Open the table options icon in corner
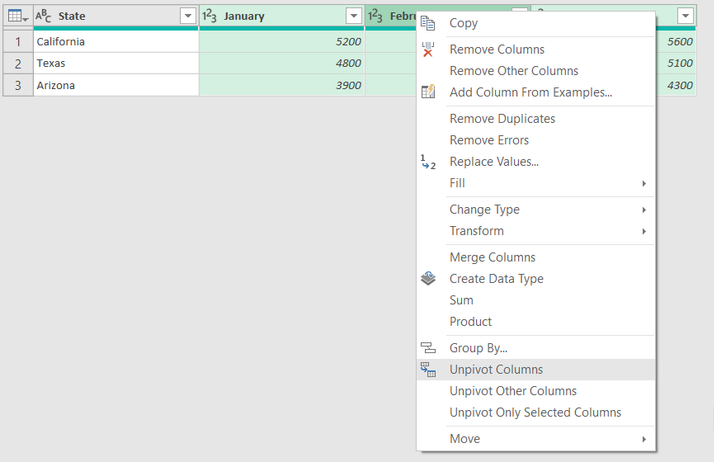Viewport: 714px width, 462px height. coord(18,16)
